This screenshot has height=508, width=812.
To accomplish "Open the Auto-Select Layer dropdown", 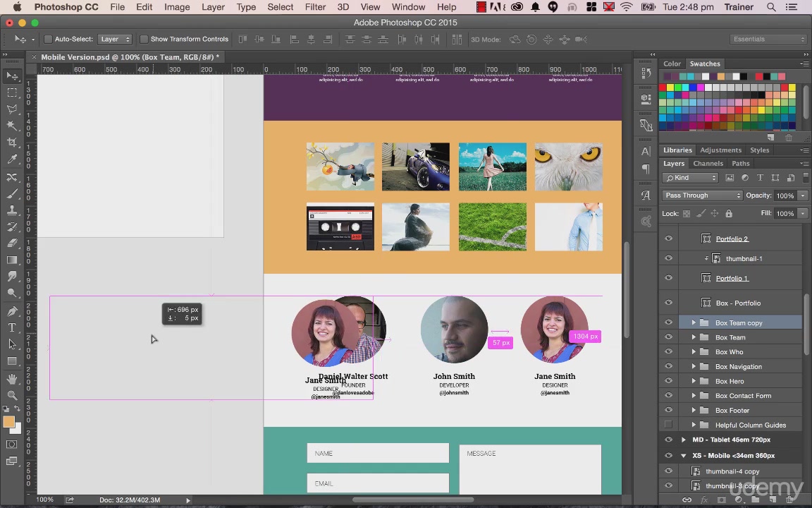I will (x=115, y=40).
